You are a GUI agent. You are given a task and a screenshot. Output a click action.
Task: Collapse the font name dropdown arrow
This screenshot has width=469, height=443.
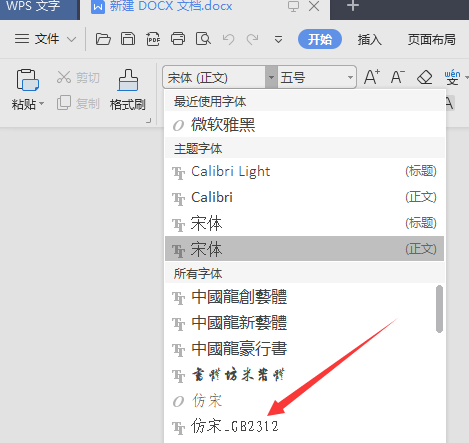coord(271,77)
